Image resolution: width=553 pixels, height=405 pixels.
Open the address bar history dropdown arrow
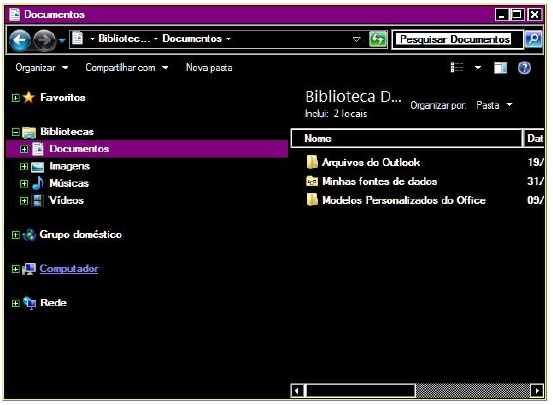point(357,39)
